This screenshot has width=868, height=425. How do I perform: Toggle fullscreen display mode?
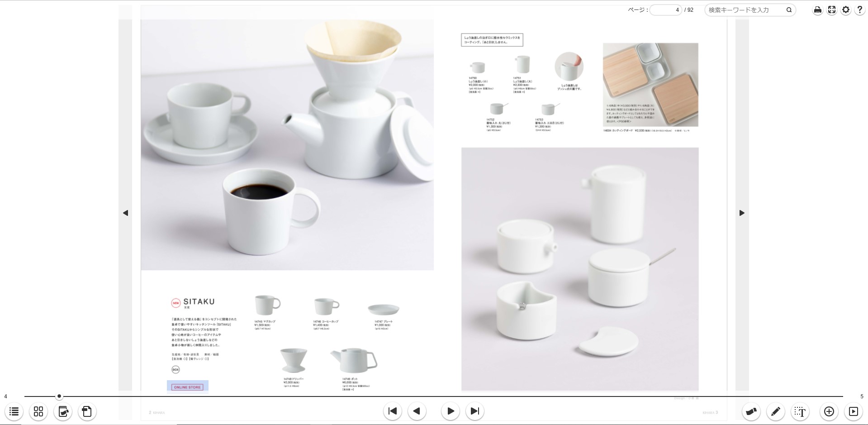(x=831, y=10)
